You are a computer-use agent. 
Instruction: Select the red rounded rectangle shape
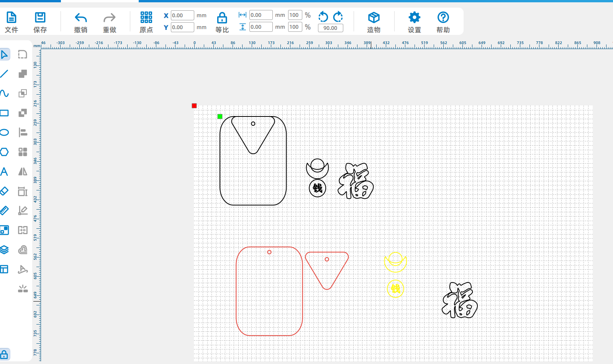(x=237, y=291)
